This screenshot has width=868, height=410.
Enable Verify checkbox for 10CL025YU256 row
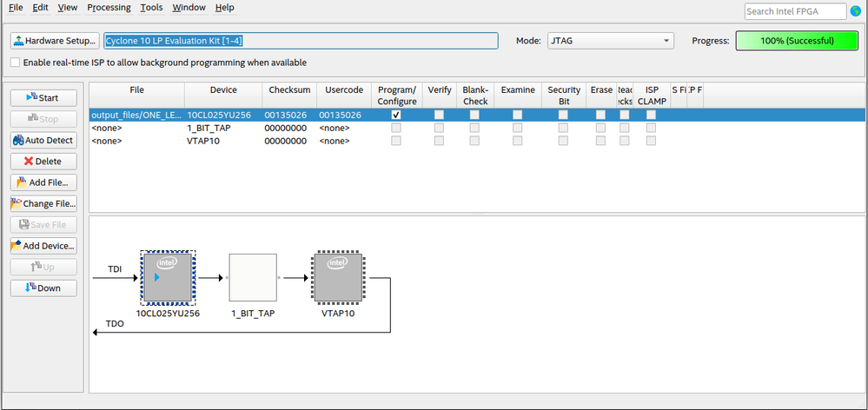(x=439, y=115)
